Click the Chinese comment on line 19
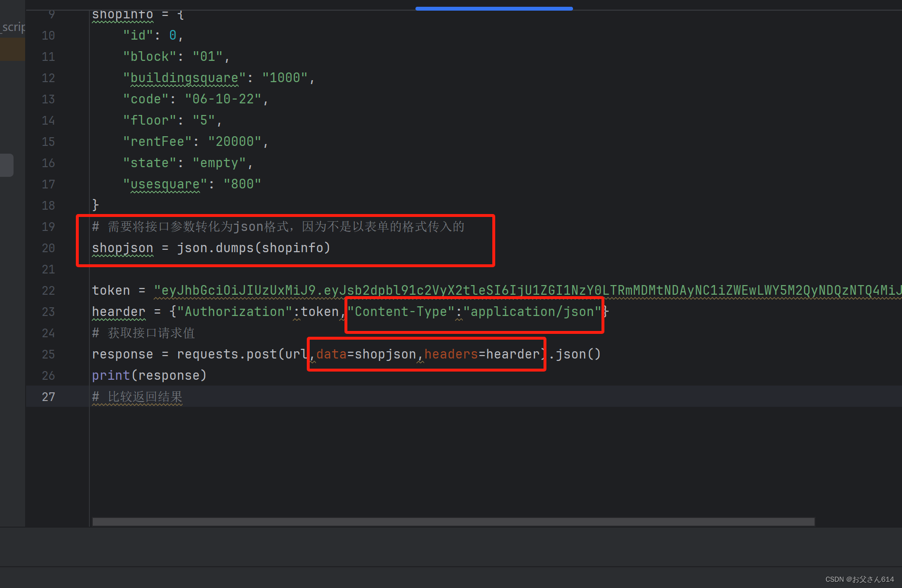 coord(278,226)
